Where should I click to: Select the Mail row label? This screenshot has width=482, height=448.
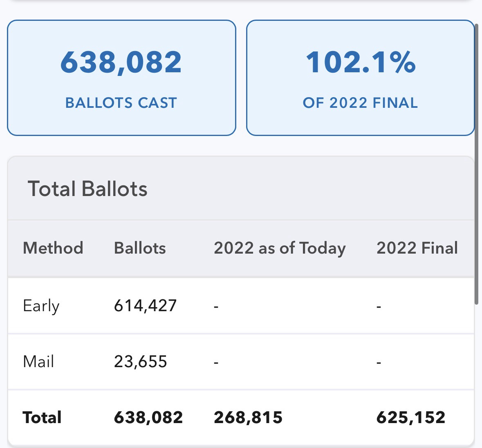(38, 362)
